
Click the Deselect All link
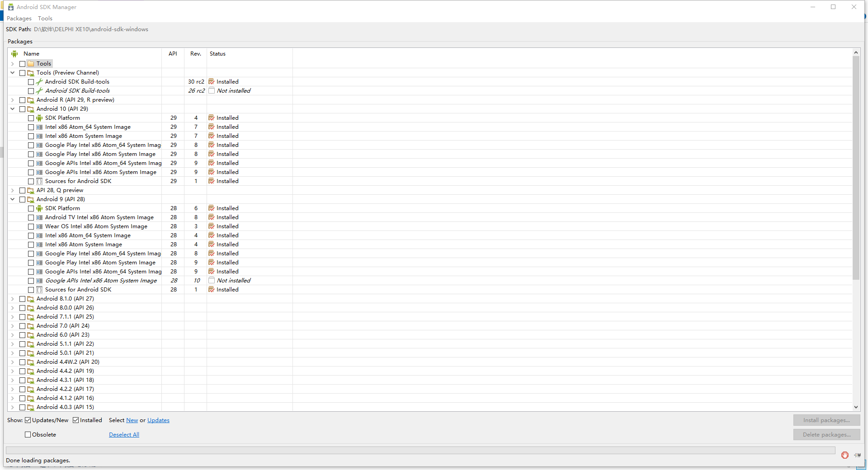[124, 435]
